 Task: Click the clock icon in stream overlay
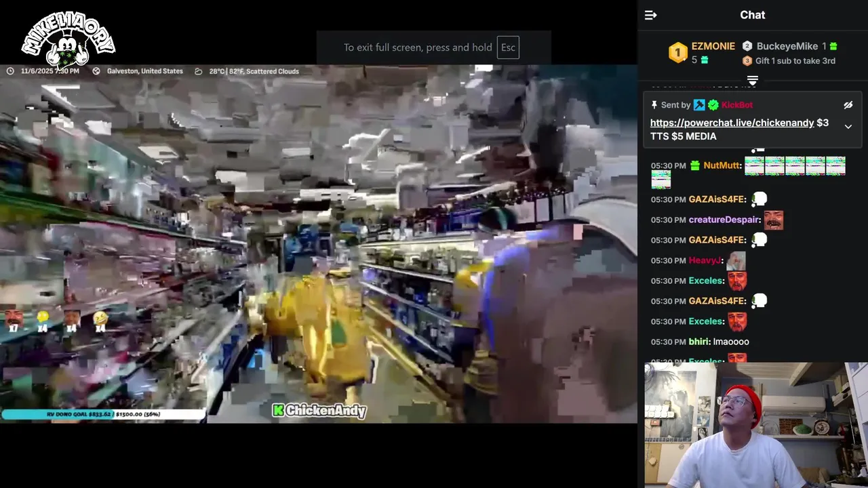click(x=10, y=71)
